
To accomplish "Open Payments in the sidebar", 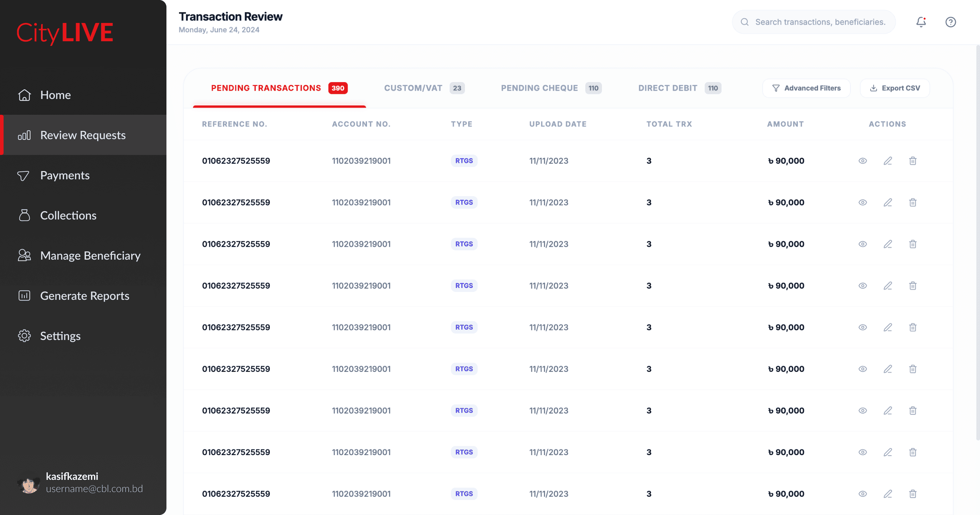I will [x=83, y=175].
